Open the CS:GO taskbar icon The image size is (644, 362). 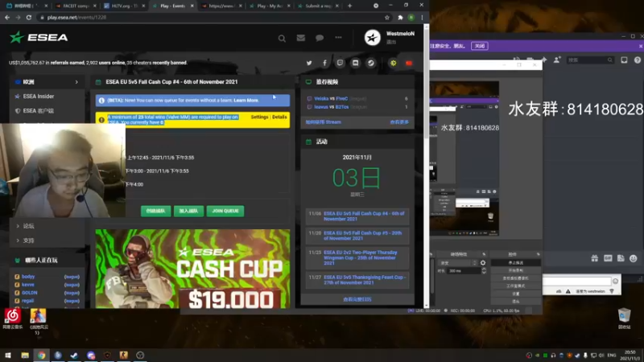[124, 355]
